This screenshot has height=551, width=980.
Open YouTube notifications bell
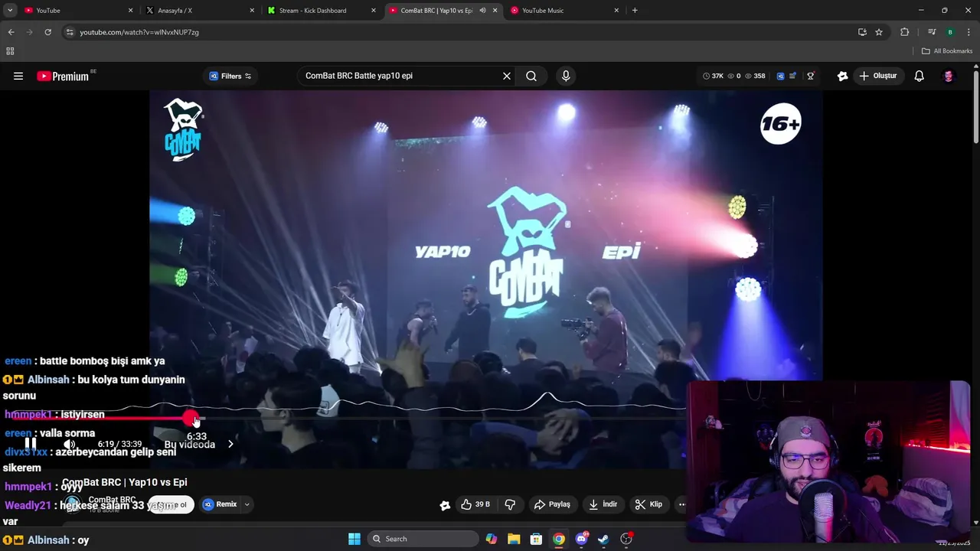coord(919,76)
